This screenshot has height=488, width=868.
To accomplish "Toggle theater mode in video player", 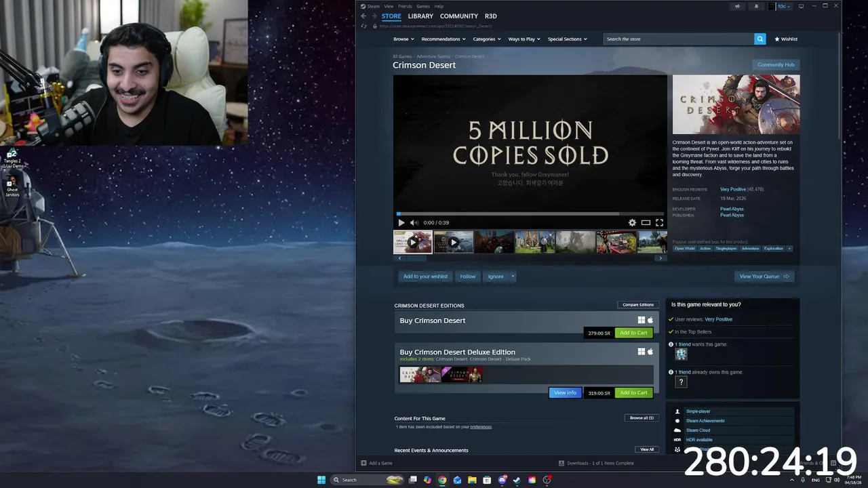I will coord(646,222).
